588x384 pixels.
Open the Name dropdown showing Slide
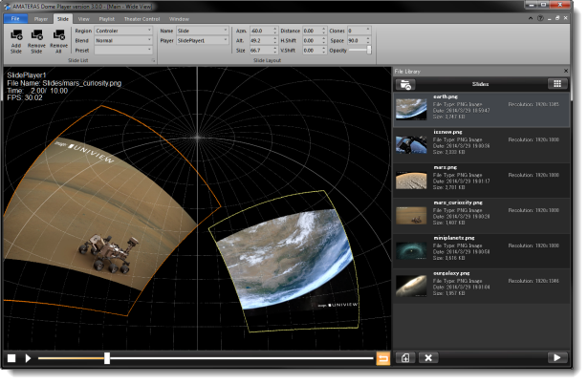[x=203, y=31]
